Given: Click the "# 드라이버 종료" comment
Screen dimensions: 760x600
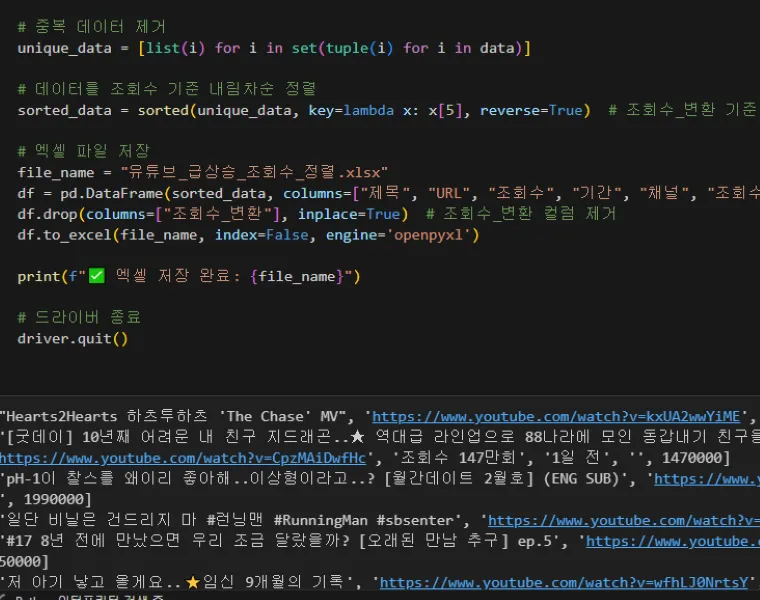Looking at the screenshot, I should (x=79, y=317).
